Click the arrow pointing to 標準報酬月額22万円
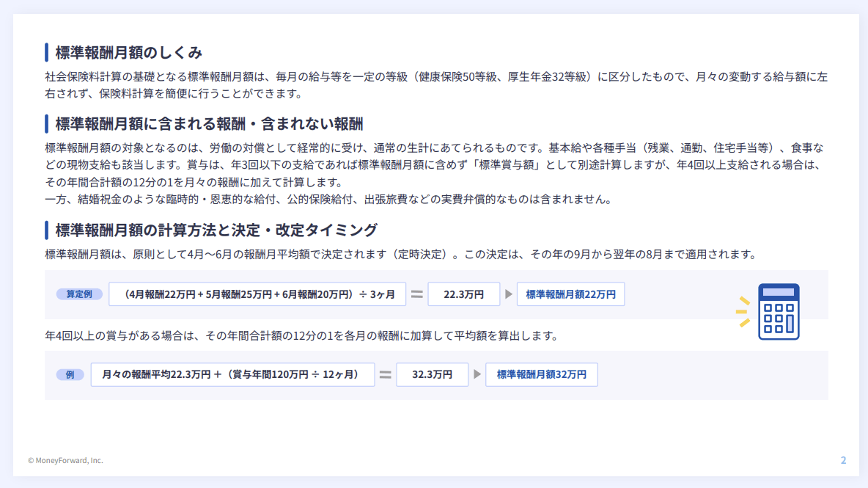 (509, 294)
